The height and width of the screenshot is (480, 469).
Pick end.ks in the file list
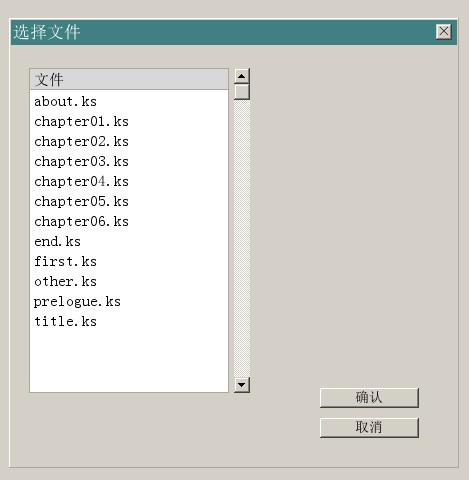coord(129,241)
